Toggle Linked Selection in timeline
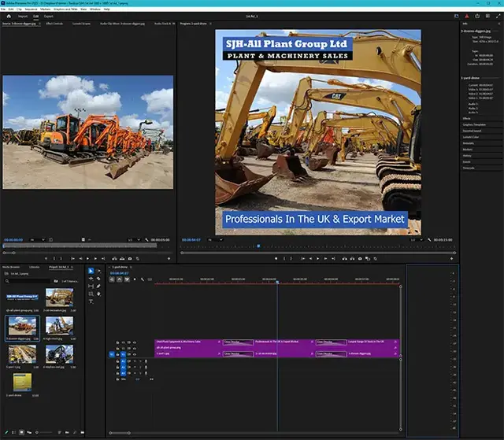This screenshot has height=440, width=504. click(x=127, y=279)
